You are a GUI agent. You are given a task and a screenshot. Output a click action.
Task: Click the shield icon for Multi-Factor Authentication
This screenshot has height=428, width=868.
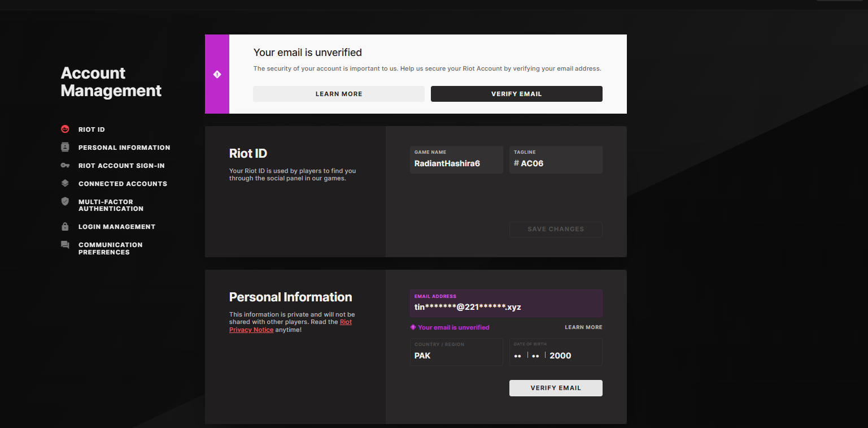click(x=65, y=201)
